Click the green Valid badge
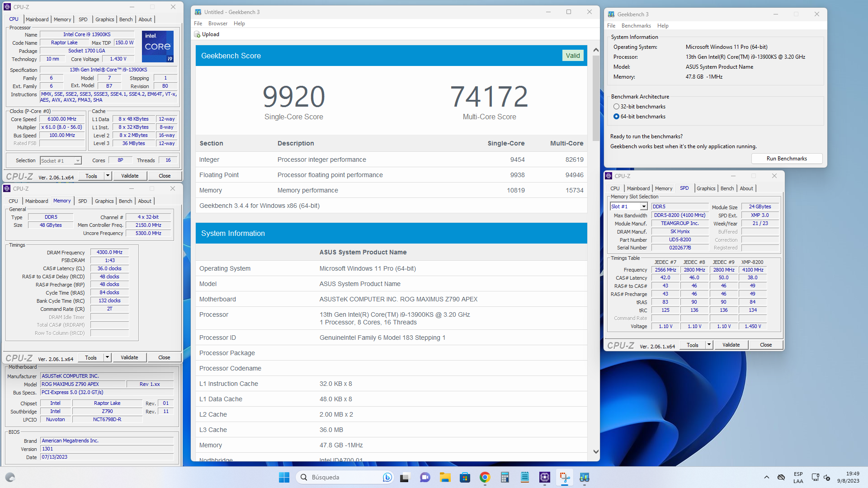The height and width of the screenshot is (488, 868). tap(573, 56)
